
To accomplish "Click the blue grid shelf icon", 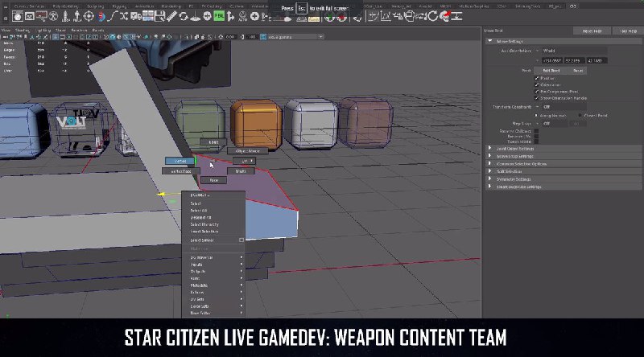I will pyautogui.click(x=148, y=16).
